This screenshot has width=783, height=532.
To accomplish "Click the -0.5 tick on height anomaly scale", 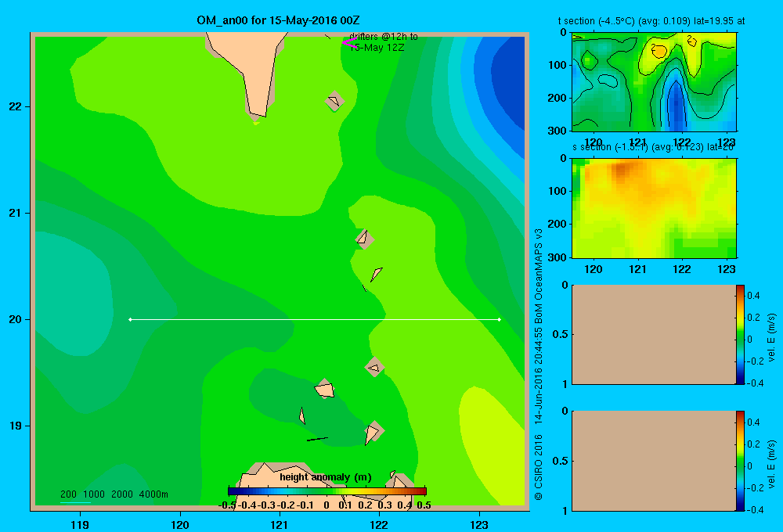I will [228, 505].
